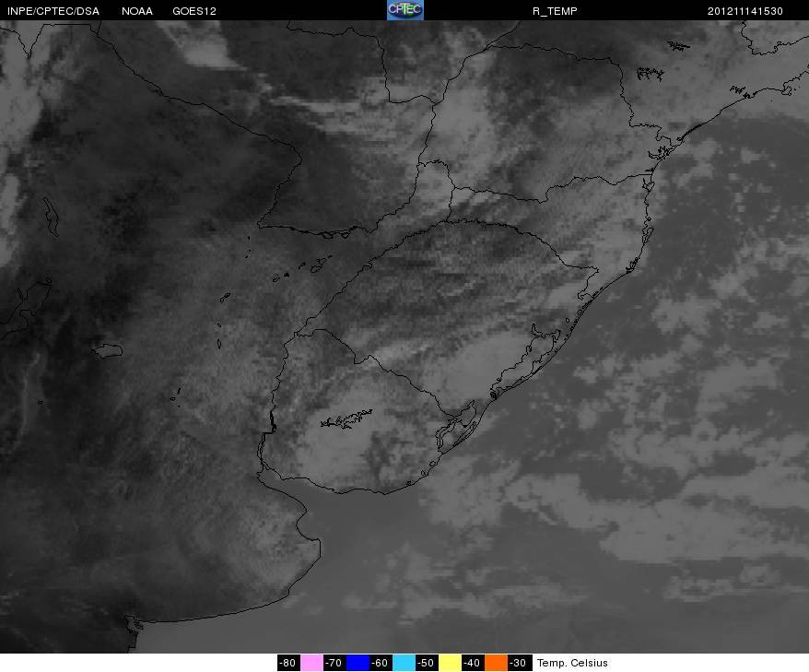This screenshot has width=809, height=672.
Task: Click the -60 legend value
Action: click(x=381, y=663)
